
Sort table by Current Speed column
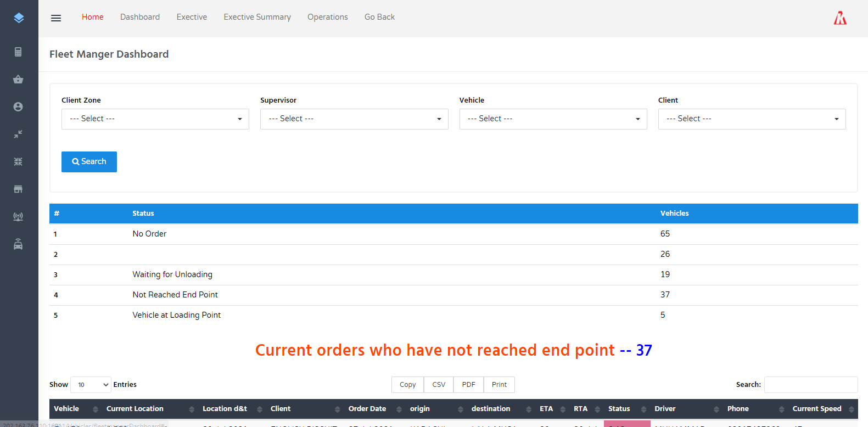tap(823, 409)
